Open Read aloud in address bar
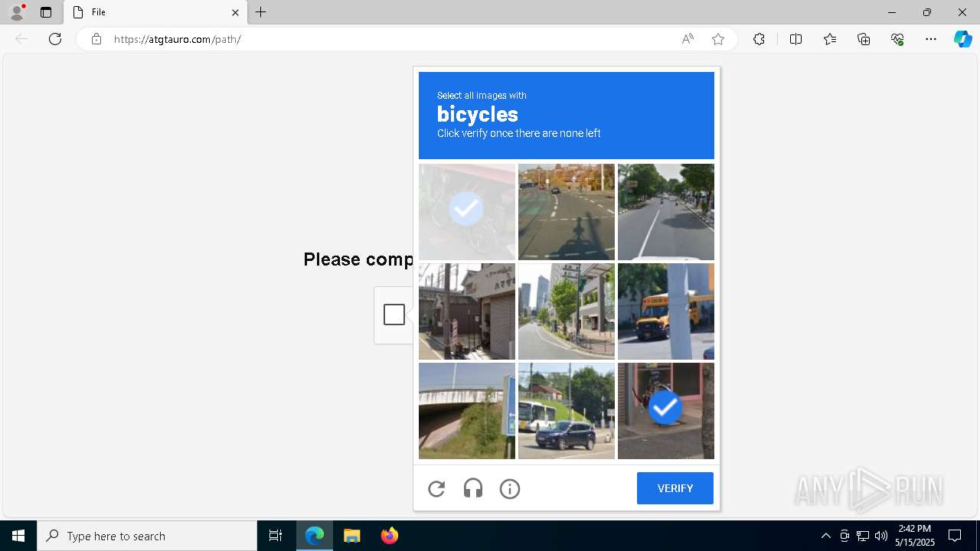Image resolution: width=980 pixels, height=551 pixels. pos(688,39)
